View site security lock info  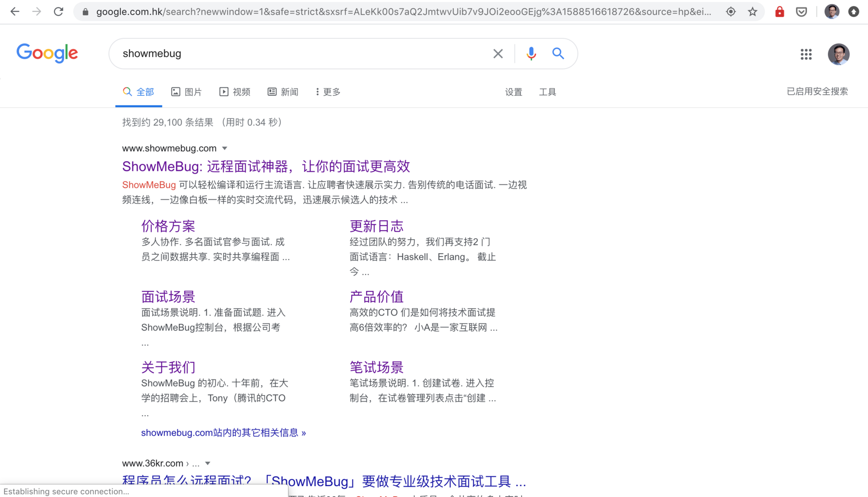tap(85, 12)
